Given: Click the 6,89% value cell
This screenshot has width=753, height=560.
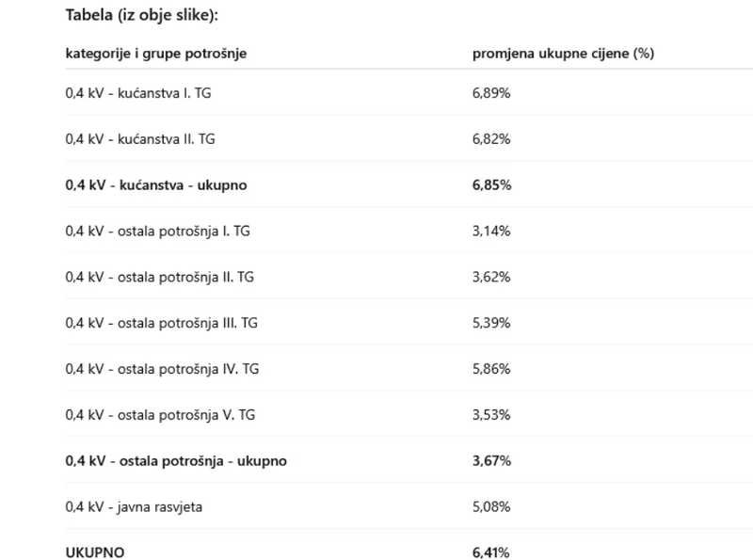Looking at the screenshot, I should [x=491, y=92].
